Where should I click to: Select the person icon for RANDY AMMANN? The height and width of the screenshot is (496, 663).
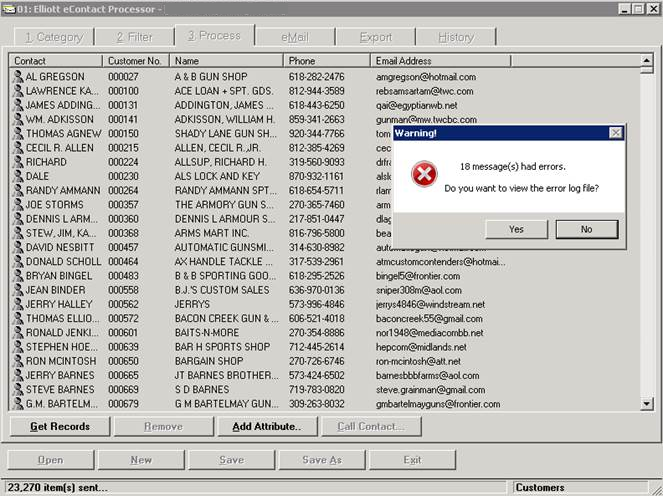pyautogui.click(x=18, y=190)
